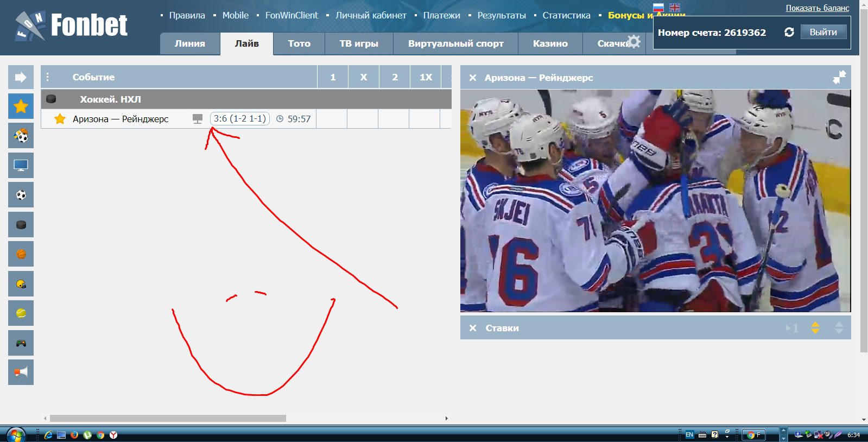Screen dimensions: 868x442
Task: Open the Результаты link
Action: click(502, 15)
